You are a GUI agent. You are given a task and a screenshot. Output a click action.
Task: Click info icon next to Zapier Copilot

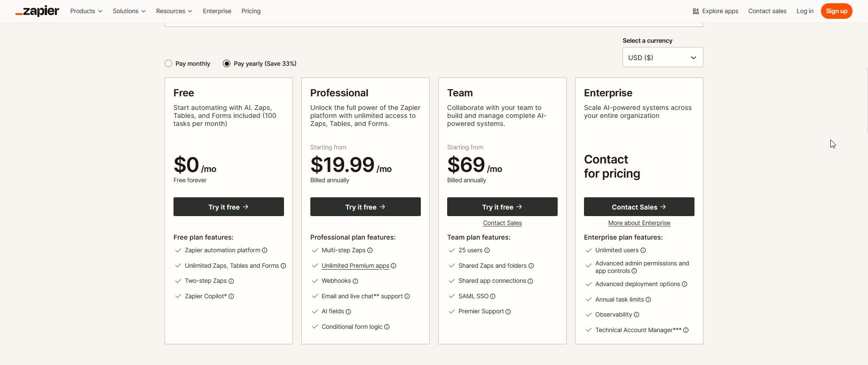231,296
